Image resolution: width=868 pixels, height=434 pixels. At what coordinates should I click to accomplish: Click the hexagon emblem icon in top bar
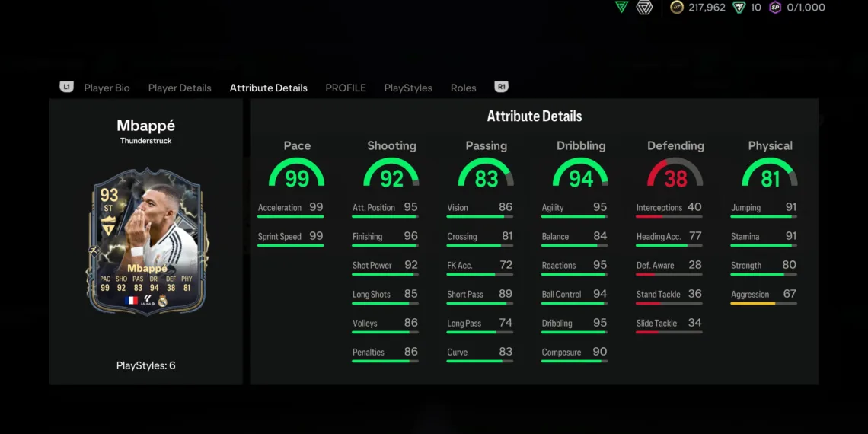tap(644, 7)
